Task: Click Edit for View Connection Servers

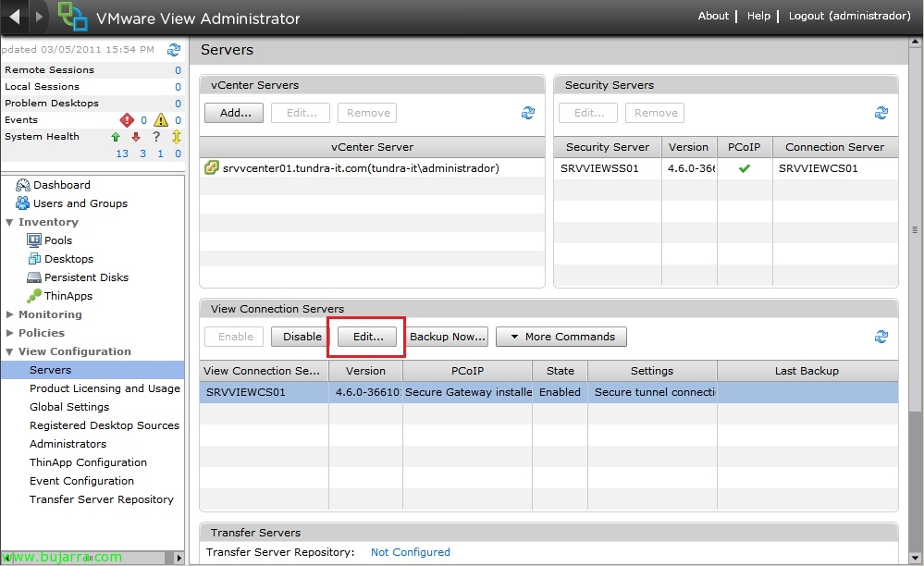Action: [367, 337]
